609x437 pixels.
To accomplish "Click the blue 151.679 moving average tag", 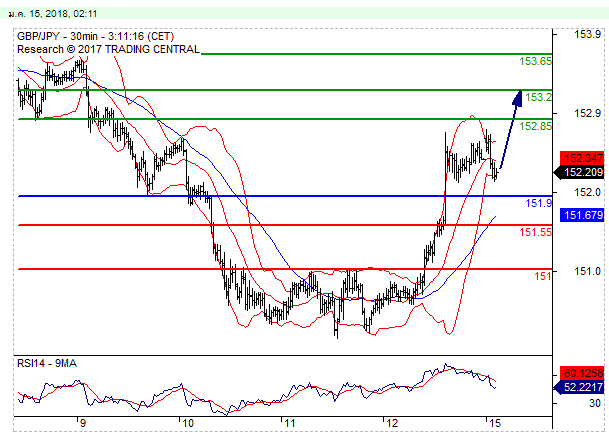I will (582, 215).
